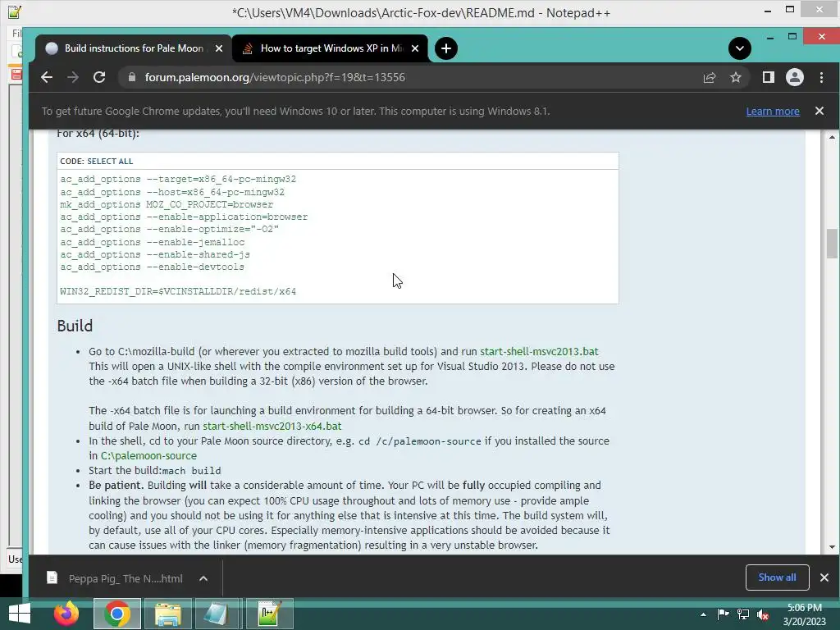The width and height of the screenshot is (840, 630).
Task: Close the downloads shelf
Action: point(824,577)
